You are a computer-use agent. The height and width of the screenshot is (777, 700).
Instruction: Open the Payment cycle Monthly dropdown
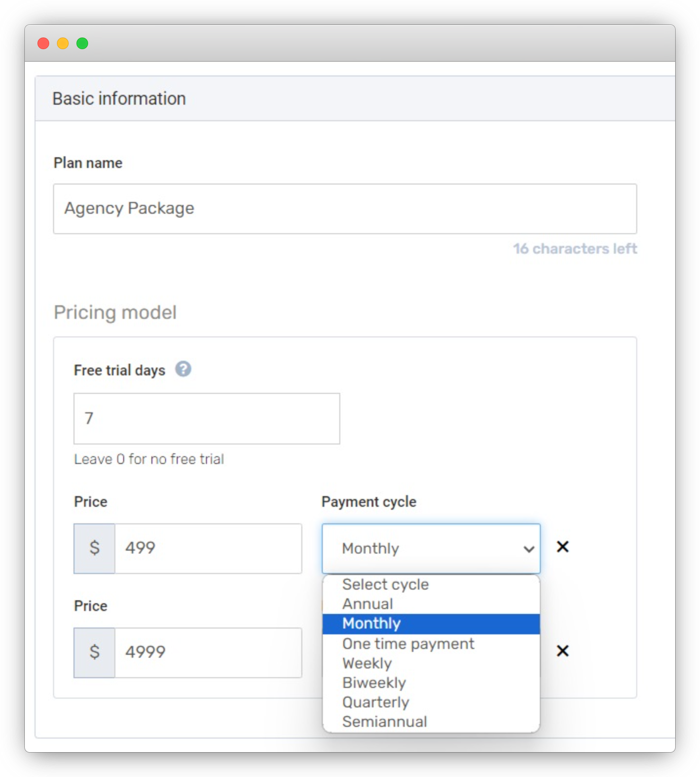pos(431,549)
